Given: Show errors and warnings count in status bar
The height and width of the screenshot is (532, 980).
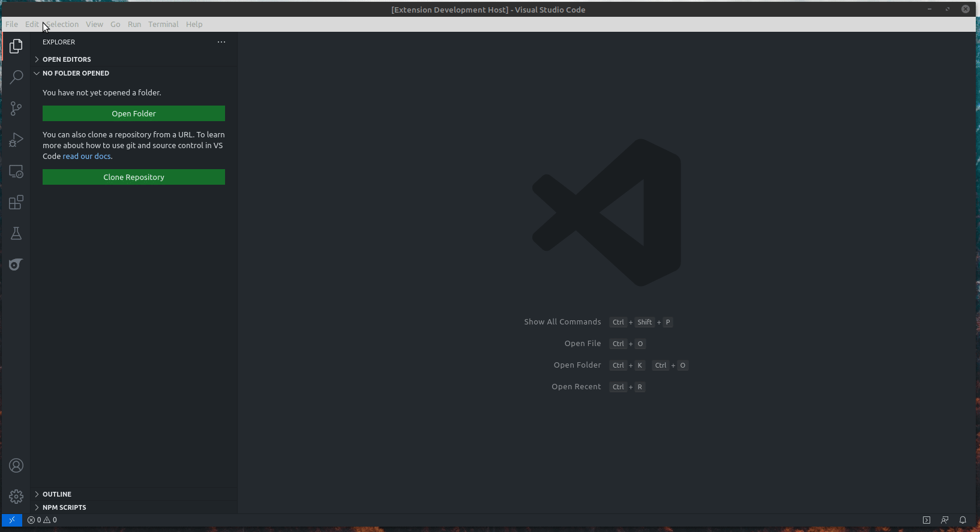Looking at the screenshot, I should (42, 520).
